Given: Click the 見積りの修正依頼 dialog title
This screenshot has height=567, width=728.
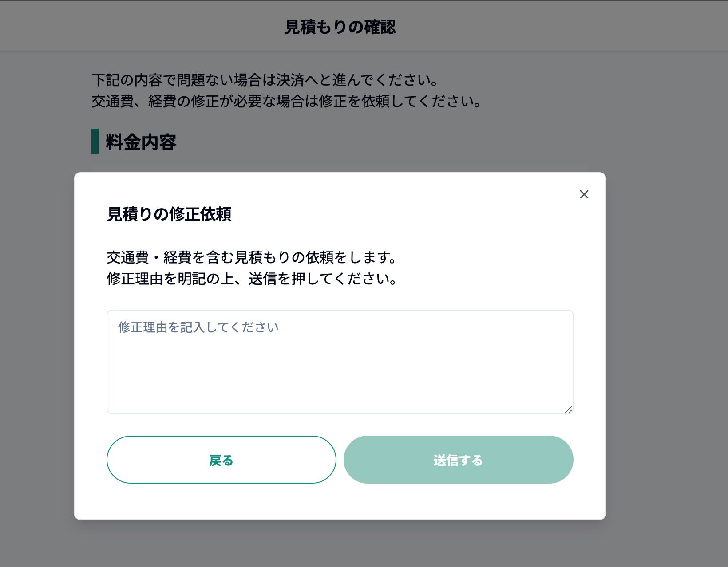Looking at the screenshot, I should pyautogui.click(x=169, y=214).
